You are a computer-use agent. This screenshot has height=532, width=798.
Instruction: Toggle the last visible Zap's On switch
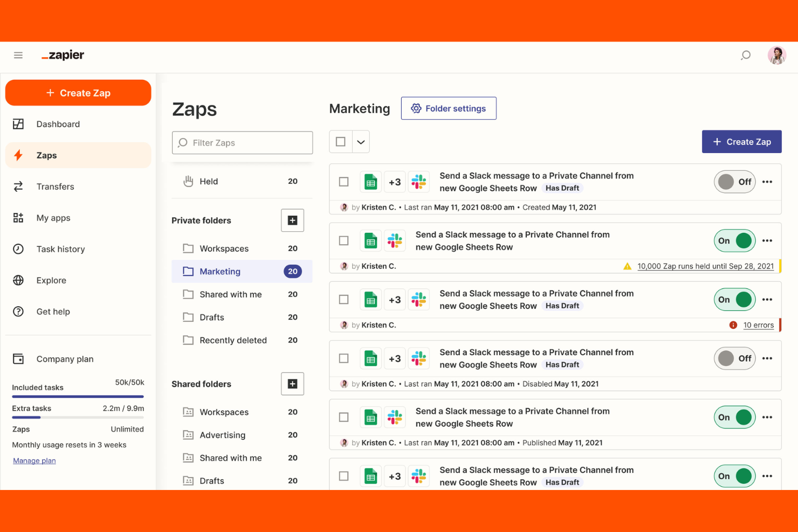[x=734, y=476]
